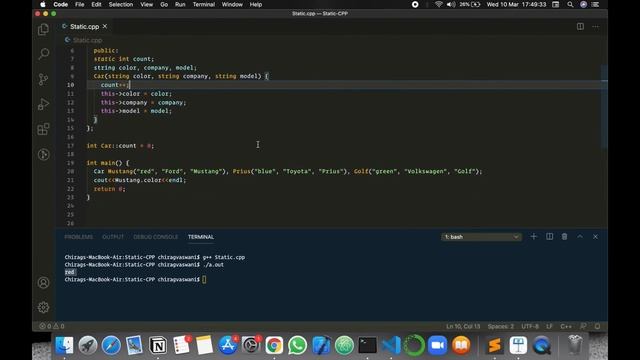Open the Window menu
The height and width of the screenshot is (360, 640).
coord(232,4)
